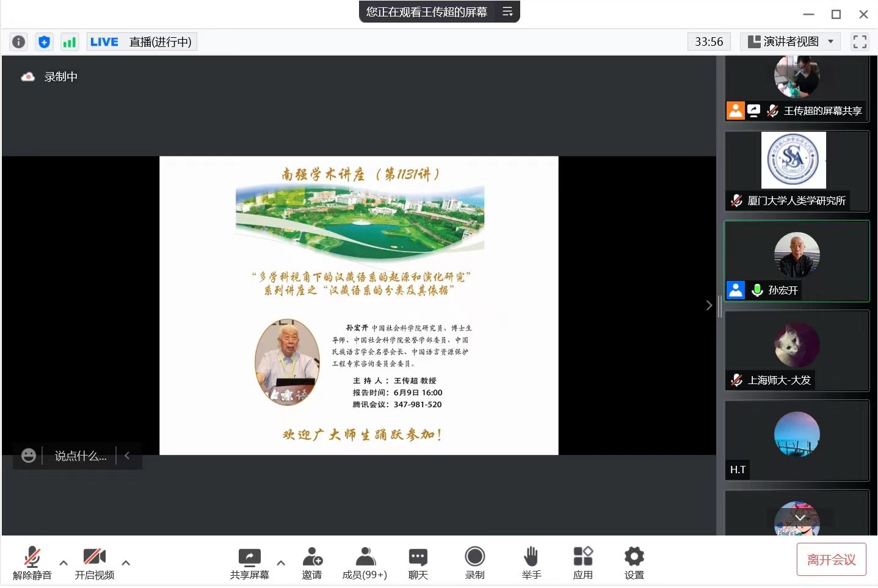Click the blue security shield icon
The image size is (878, 588).
[x=44, y=42]
